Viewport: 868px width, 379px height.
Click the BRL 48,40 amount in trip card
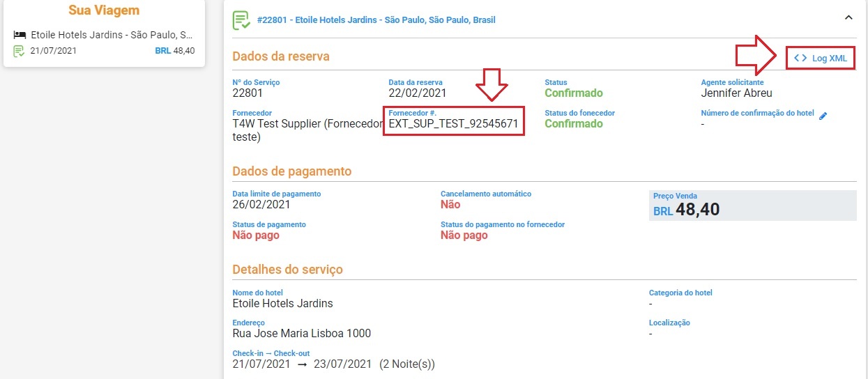[x=175, y=51]
